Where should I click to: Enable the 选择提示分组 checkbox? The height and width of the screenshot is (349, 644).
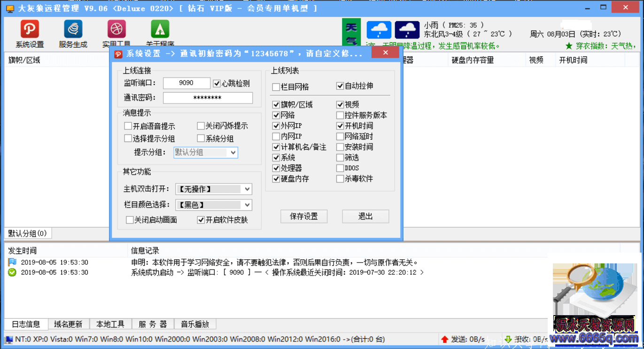[128, 139]
